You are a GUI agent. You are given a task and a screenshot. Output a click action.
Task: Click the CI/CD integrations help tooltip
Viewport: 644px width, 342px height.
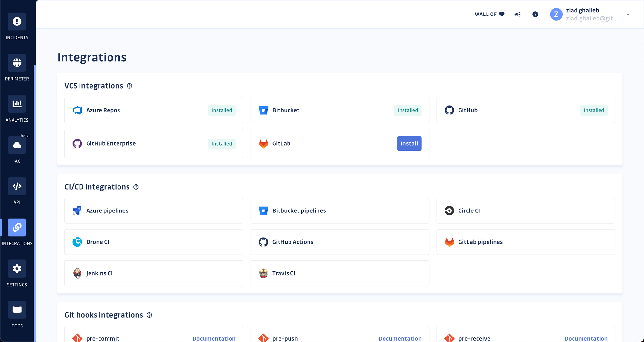[136, 187]
